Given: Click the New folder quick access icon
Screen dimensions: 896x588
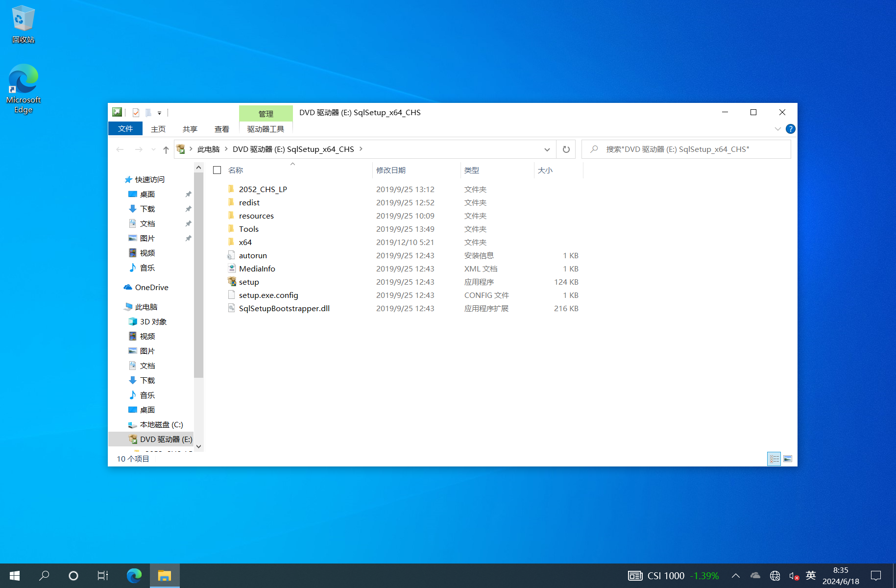Looking at the screenshot, I should tap(148, 113).
